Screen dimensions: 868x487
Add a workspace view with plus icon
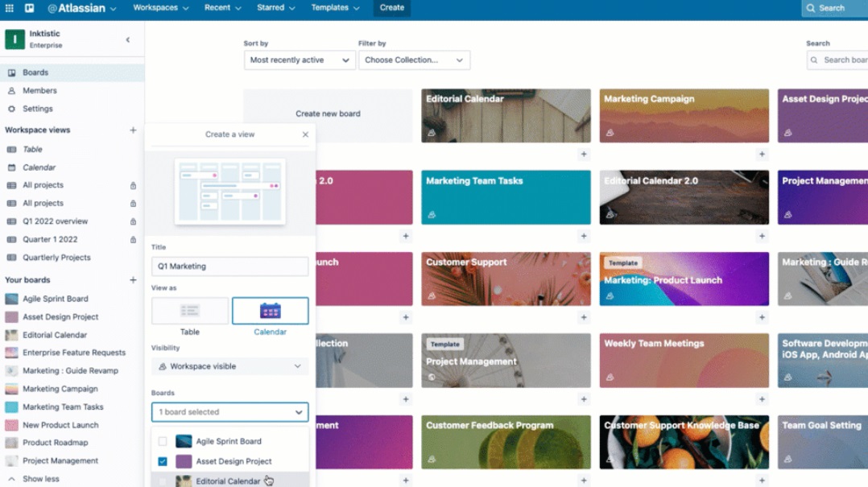[x=133, y=130]
